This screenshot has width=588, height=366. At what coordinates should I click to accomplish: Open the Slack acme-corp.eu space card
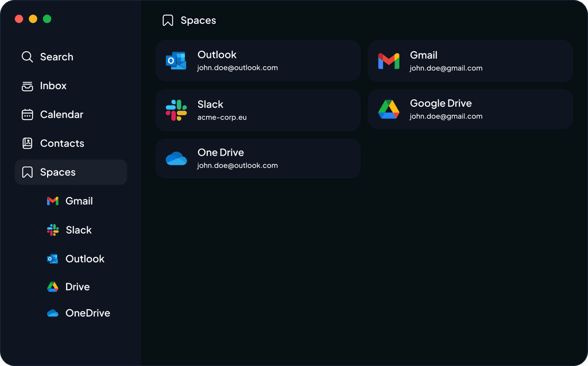pyautogui.click(x=258, y=110)
